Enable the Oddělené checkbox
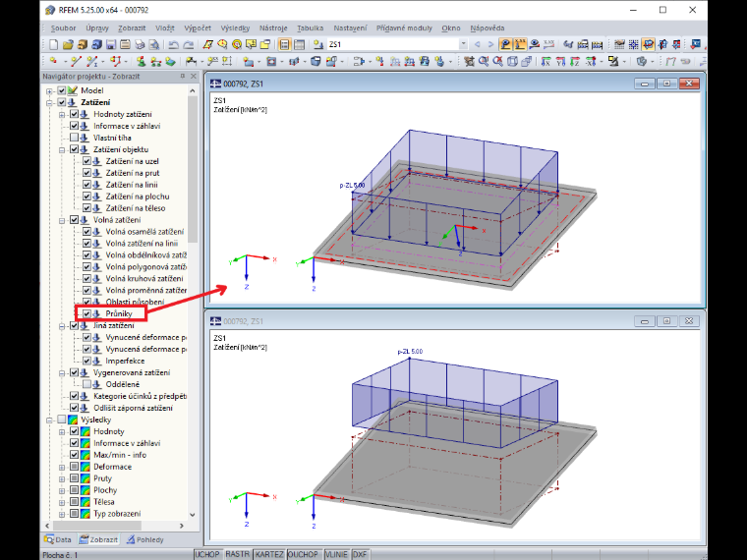Screen dimensions: 747x560 86,384
